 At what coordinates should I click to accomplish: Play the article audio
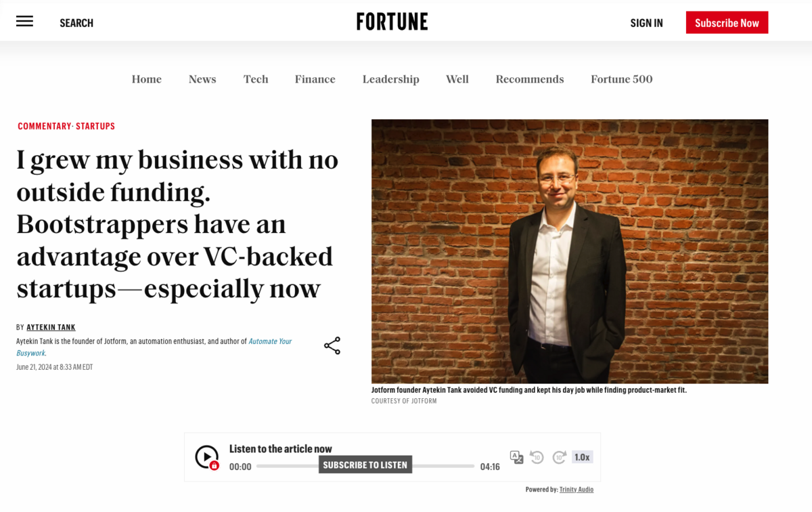206,456
